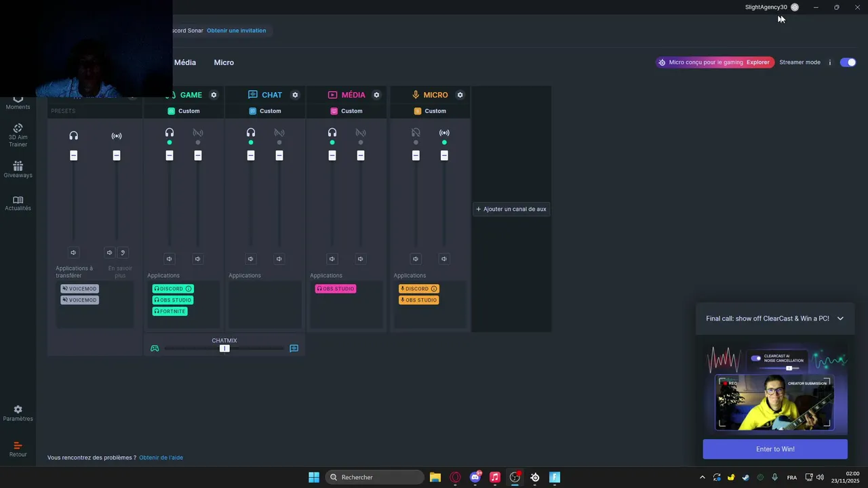
Task: Mute MÉDIA headphone output speaker icon
Action: pos(332,259)
